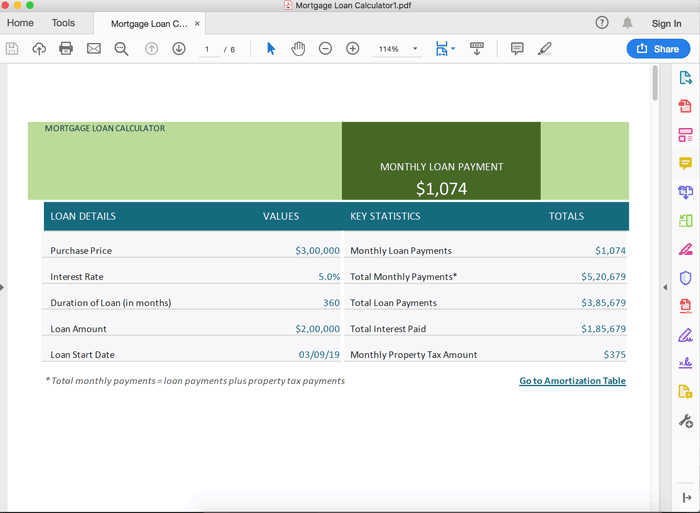Expand the left navigation pane arrow
This screenshot has width=700, height=513.
coord(2,287)
